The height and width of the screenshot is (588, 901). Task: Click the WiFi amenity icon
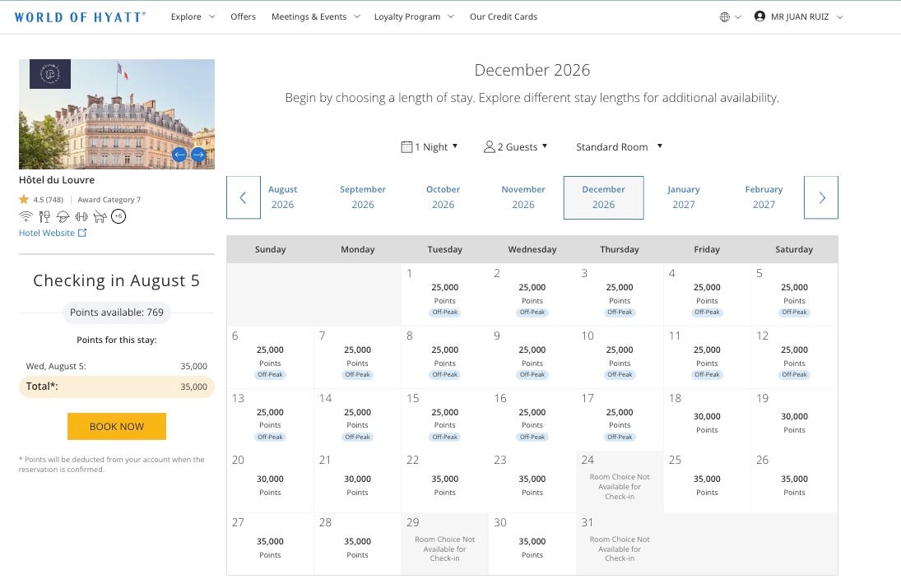(x=26, y=216)
